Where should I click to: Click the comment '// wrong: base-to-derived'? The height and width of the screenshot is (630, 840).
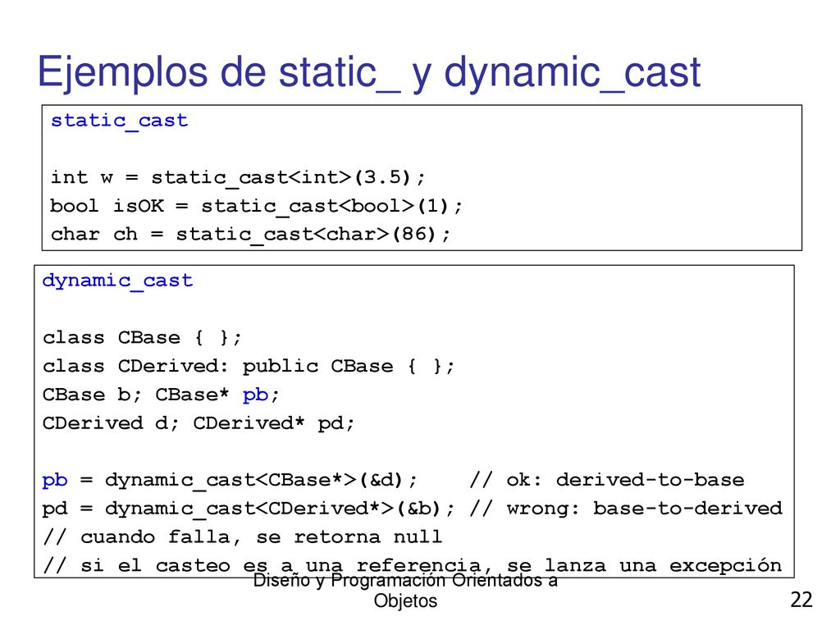626,509
